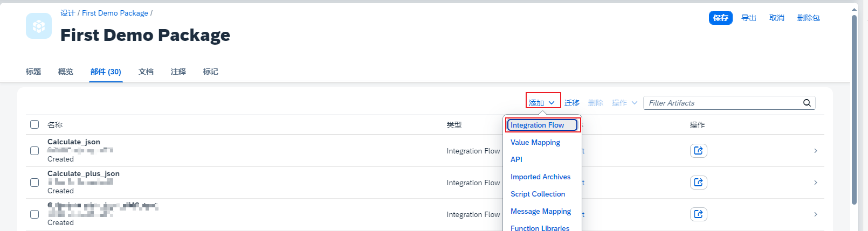Image resolution: width=868 pixels, height=231 pixels.
Task: Select the Calculate_plus_json checkbox
Action: click(35, 183)
